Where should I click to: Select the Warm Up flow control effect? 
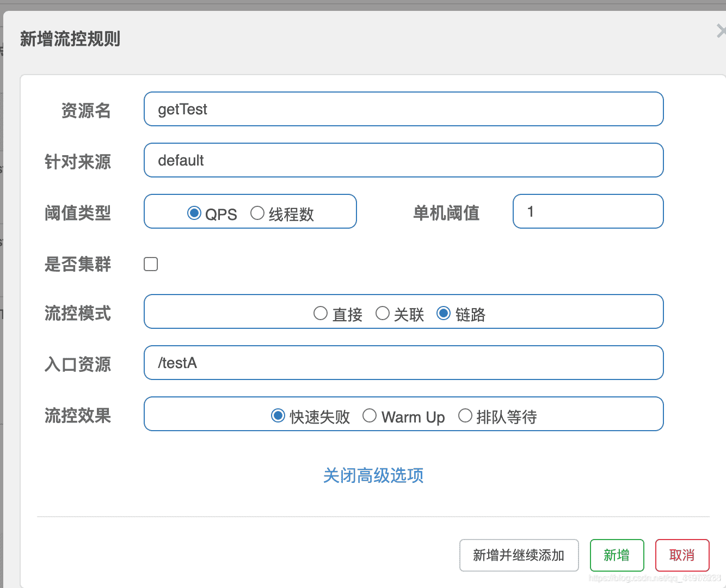coord(370,415)
